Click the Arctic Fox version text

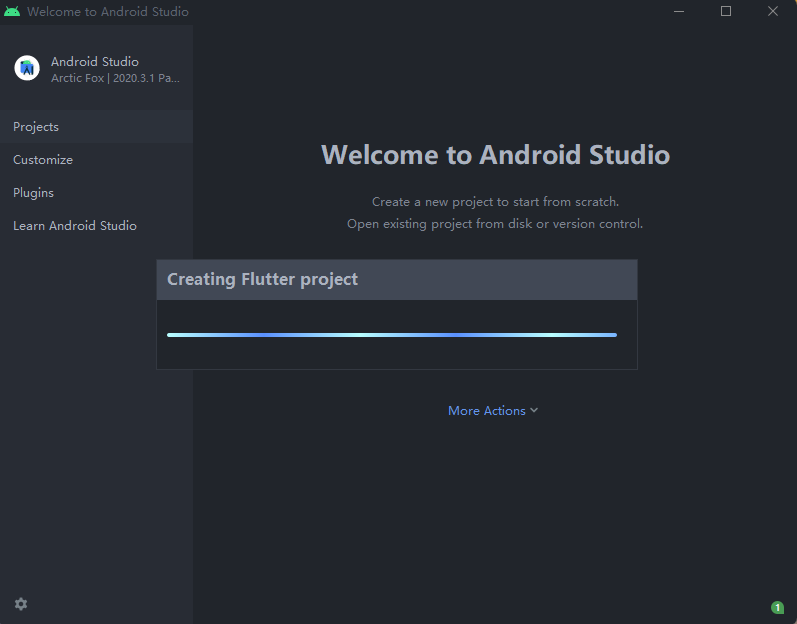coord(115,78)
